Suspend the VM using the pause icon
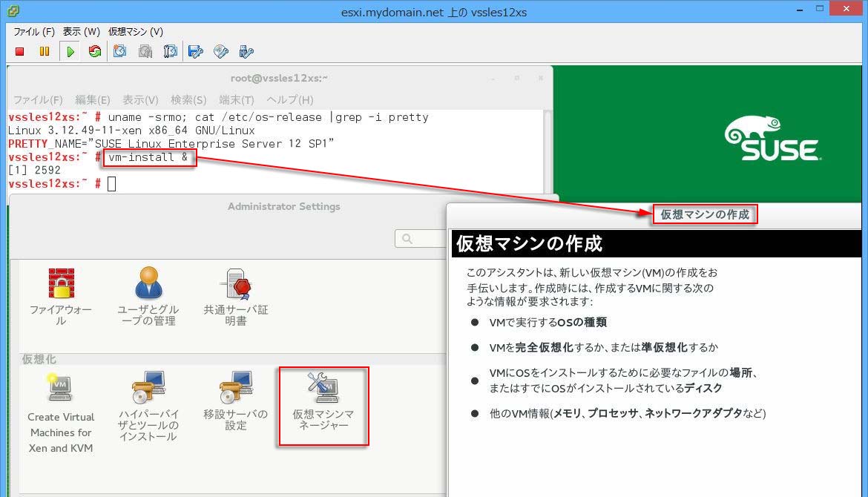 point(45,51)
